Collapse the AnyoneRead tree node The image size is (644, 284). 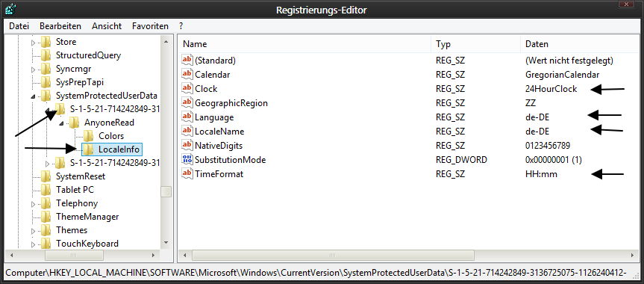[62, 123]
